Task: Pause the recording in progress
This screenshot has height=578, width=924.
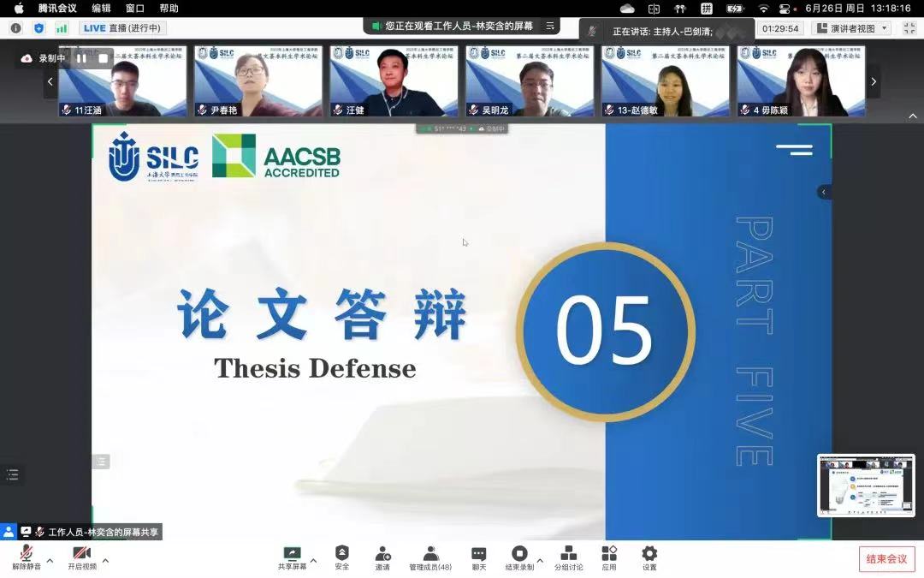Action: [82, 58]
